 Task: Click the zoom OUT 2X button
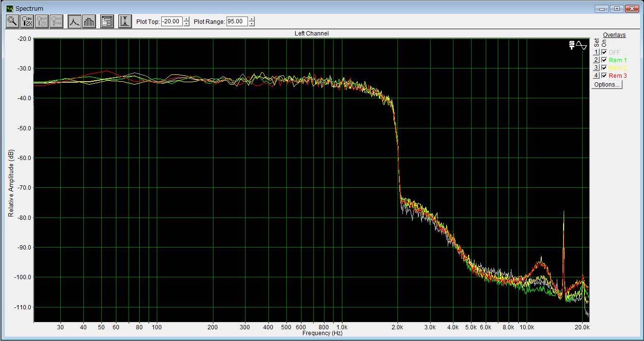42,21
